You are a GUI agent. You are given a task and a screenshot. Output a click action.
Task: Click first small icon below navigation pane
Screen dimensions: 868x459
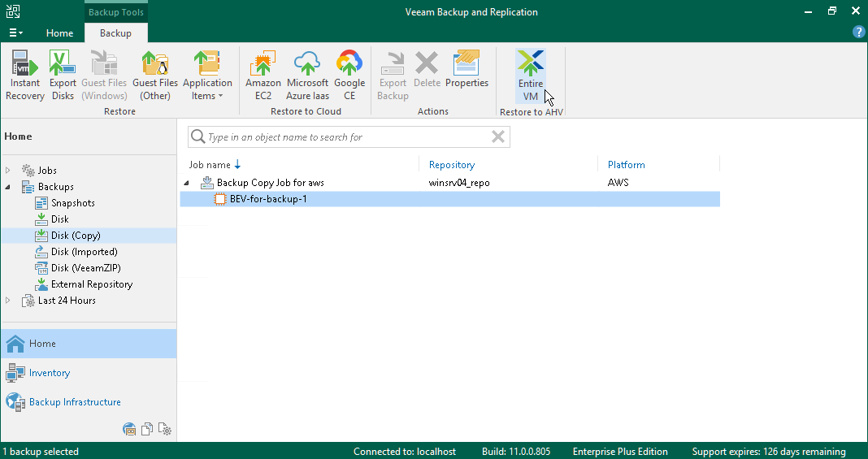[129, 429]
